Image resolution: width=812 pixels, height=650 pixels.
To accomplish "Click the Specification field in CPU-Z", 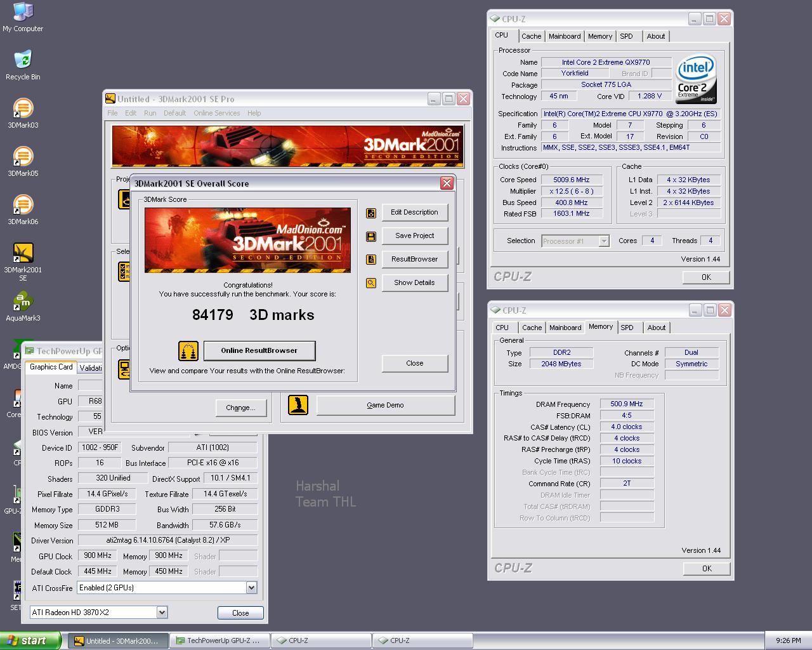I will [x=631, y=114].
